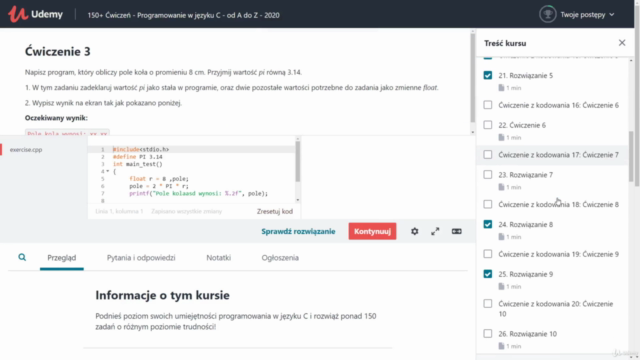Click document icon under 26. Rozwiązanie 10

501,346
